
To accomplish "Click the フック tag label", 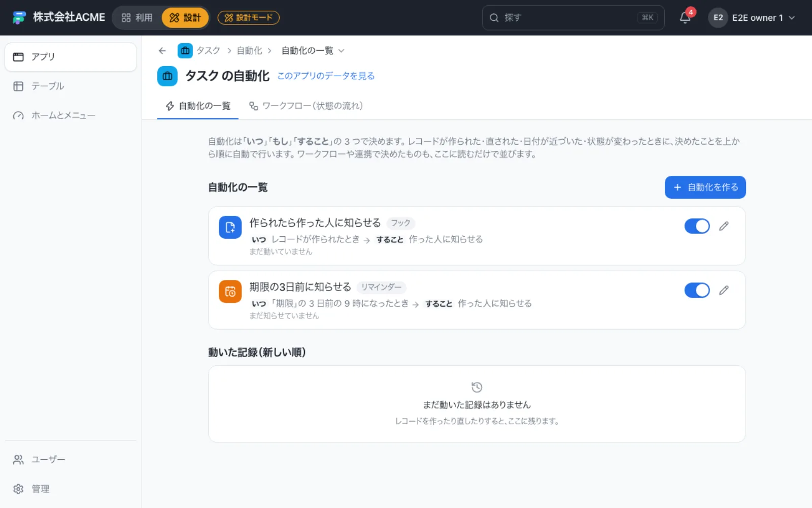I will click(401, 223).
